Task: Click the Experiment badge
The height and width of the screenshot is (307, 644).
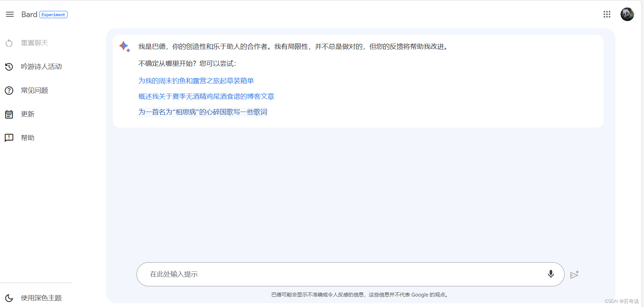Action: 53,15
